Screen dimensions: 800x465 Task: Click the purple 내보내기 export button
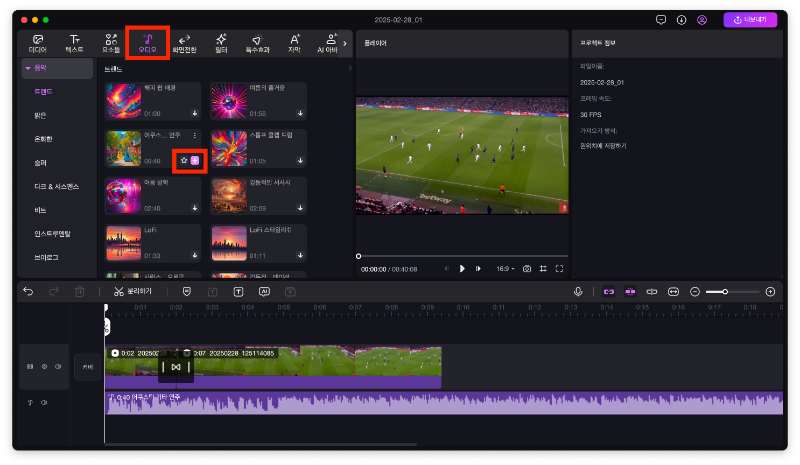point(749,19)
